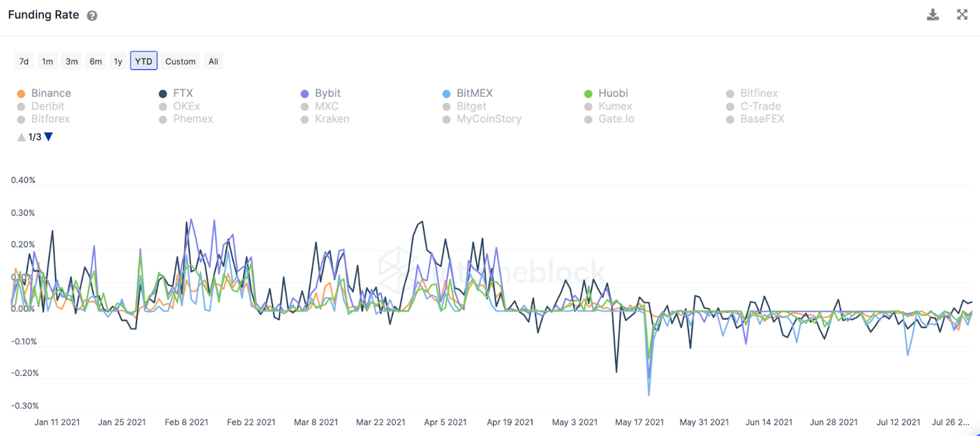Image resolution: width=980 pixels, height=436 pixels.
Task: Hide the BitMEX series line
Action: [474, 94]
